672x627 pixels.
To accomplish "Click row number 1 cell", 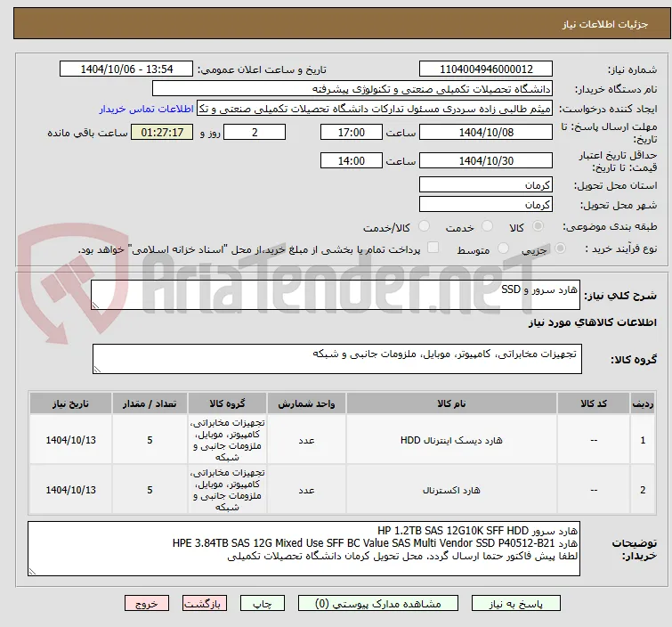I will point(643,440).
